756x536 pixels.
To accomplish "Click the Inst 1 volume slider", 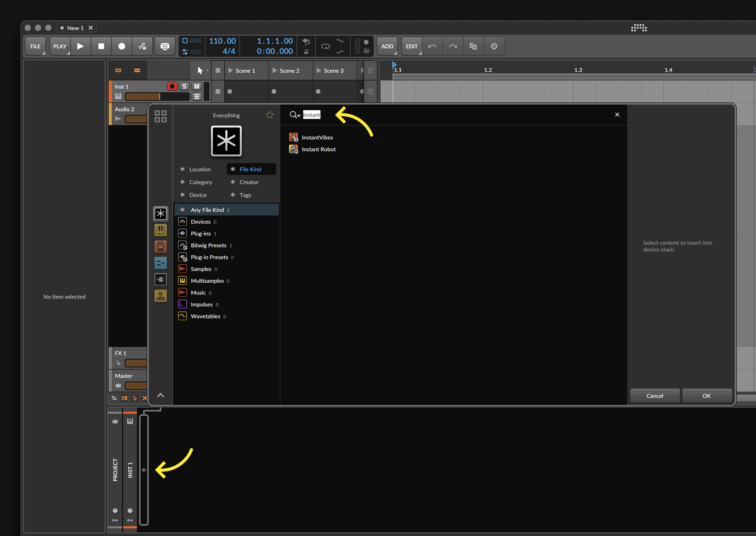I will (157, 96).
